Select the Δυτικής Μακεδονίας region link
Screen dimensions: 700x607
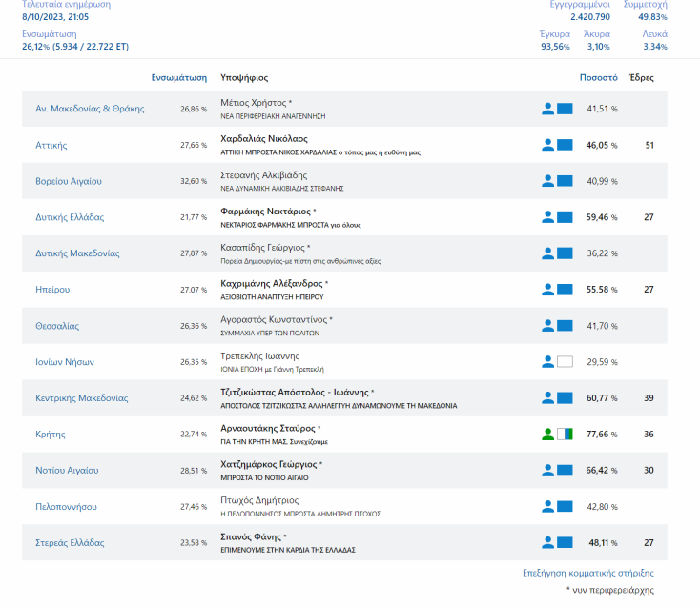tap(77, 253)
